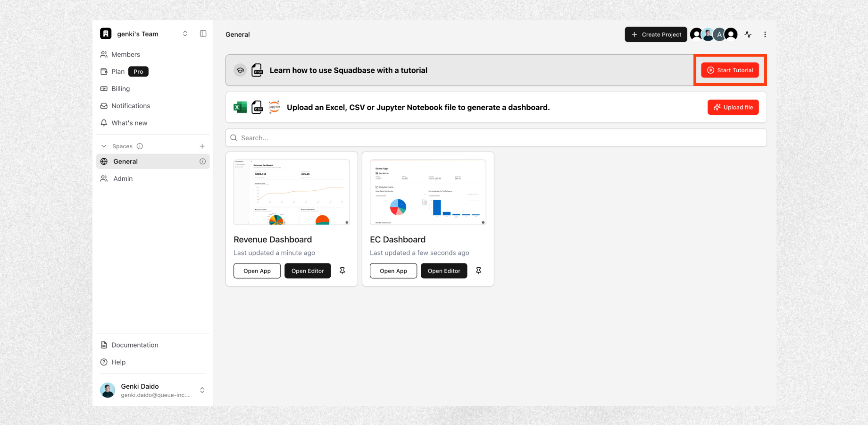Click the EC Dashboard title

(x=398, y=239)
